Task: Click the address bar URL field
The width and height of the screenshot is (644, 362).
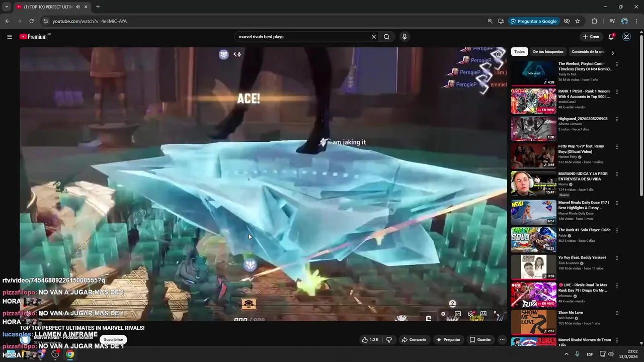Action: [267, 21]
